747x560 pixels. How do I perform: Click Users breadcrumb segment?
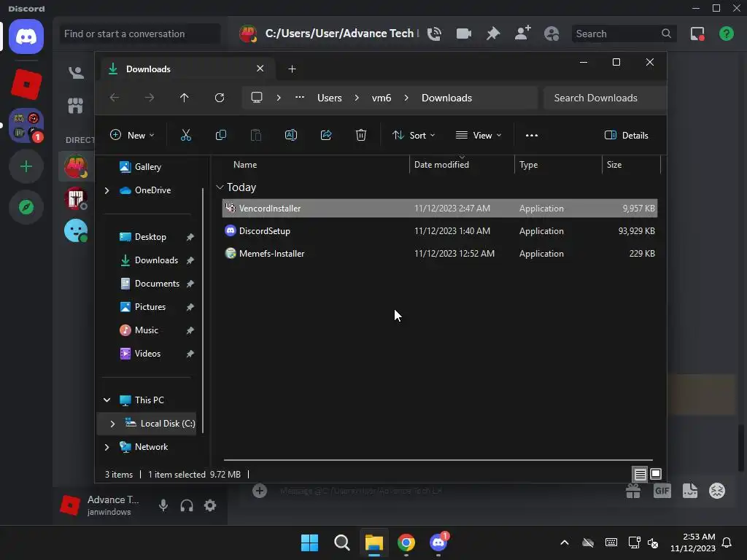pos(330,98)
